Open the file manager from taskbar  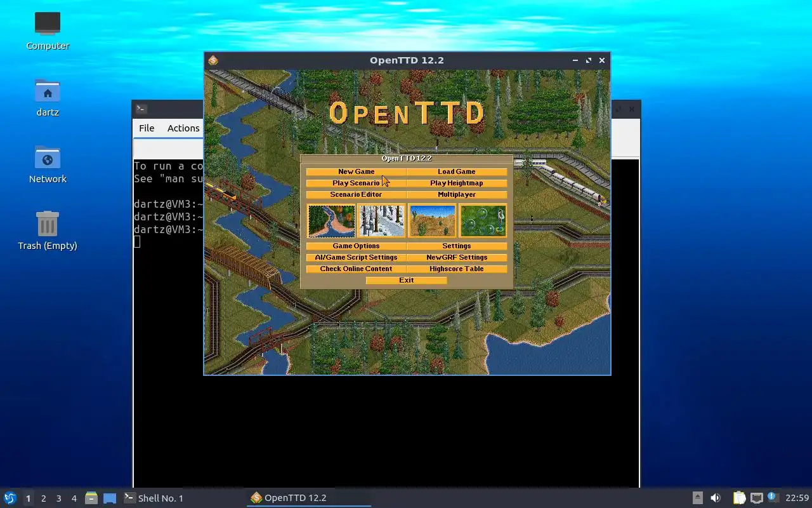(91, 498)
